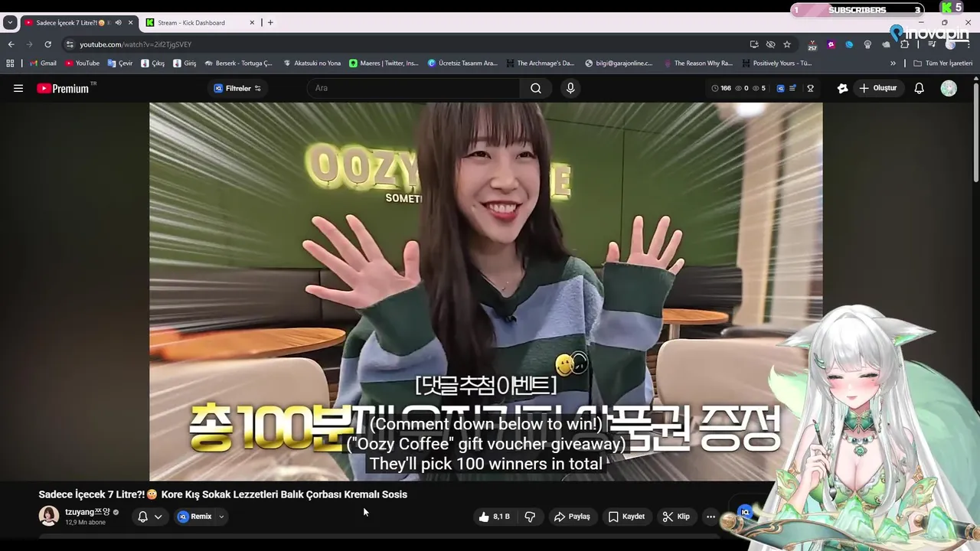Click the search magnifier button
The width and height of the screenshot is (980, 551).
click(x=536, y=88)
